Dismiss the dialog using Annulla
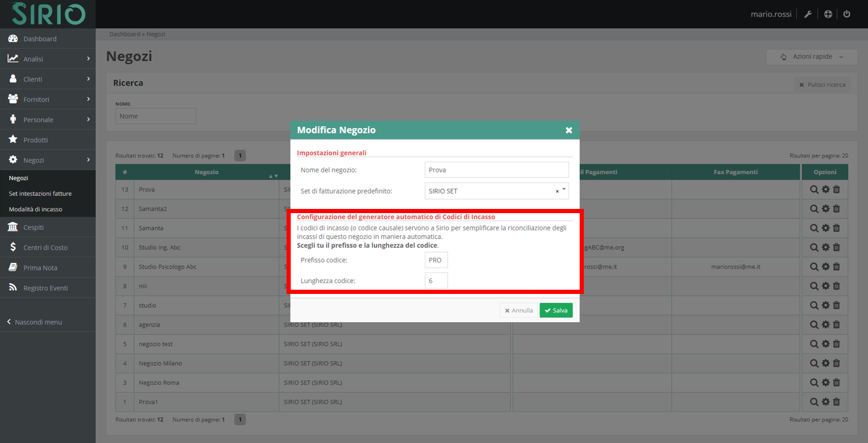The width and height of the screenshot is (868, 443). [x=518, y=310]
